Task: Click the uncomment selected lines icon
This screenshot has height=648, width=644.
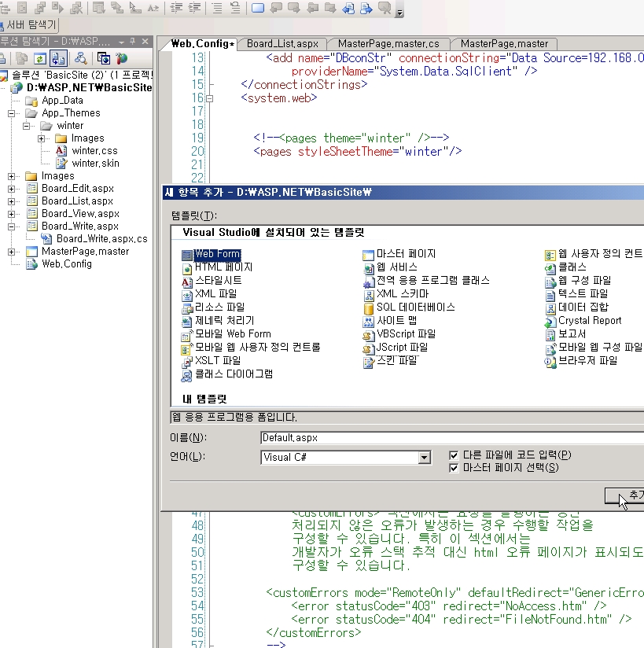Action: pos(235,8)
